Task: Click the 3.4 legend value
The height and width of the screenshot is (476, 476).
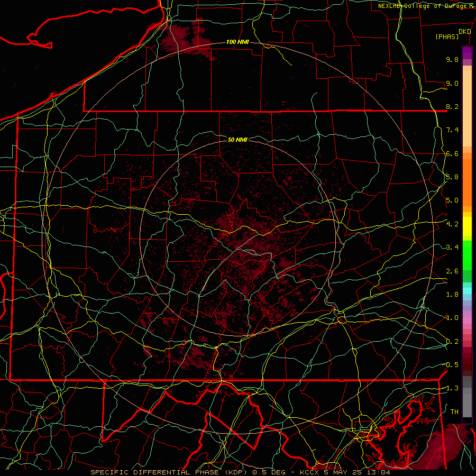Action: pyautogui.click(x=452, y=248)
